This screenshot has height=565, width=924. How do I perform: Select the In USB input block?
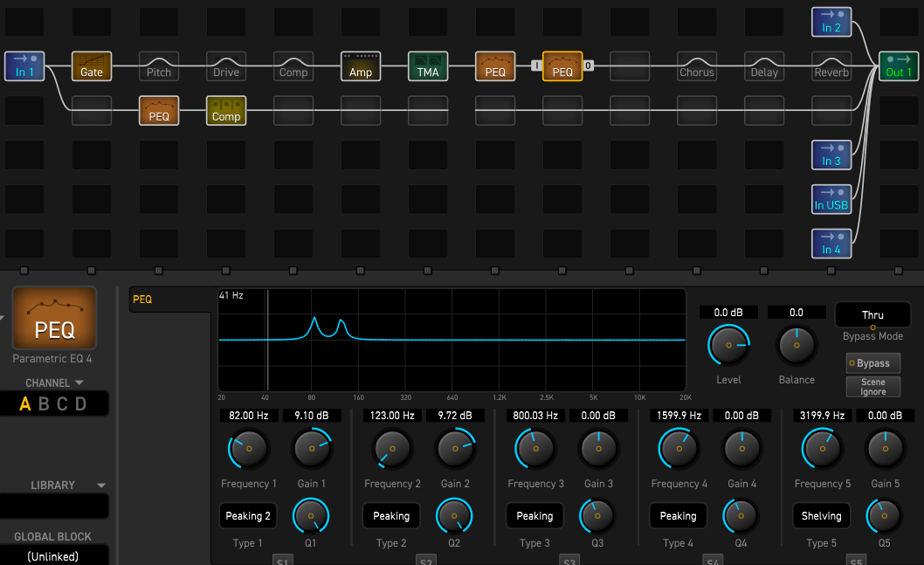point(831,199)
